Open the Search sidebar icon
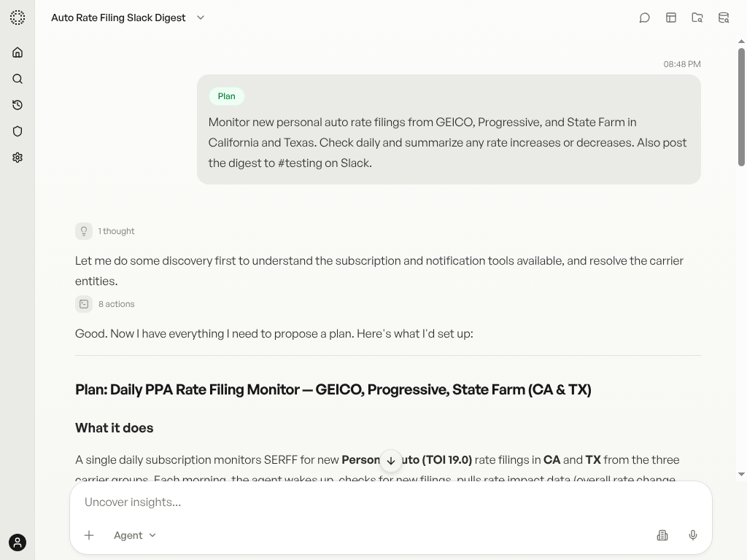 point(18,79)
